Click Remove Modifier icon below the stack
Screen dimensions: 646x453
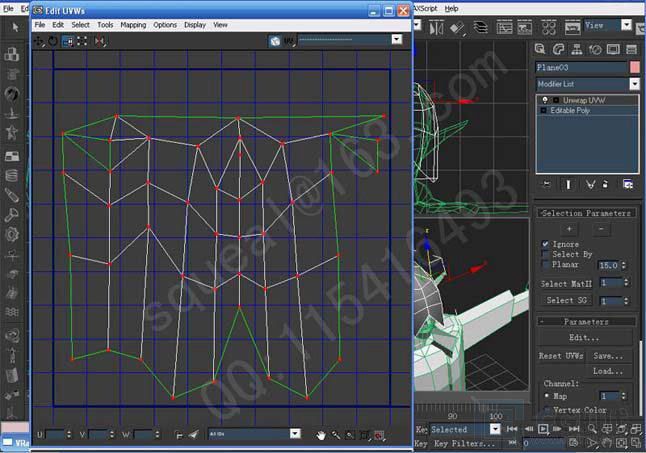pyautogui.click(x=605, y=184)
